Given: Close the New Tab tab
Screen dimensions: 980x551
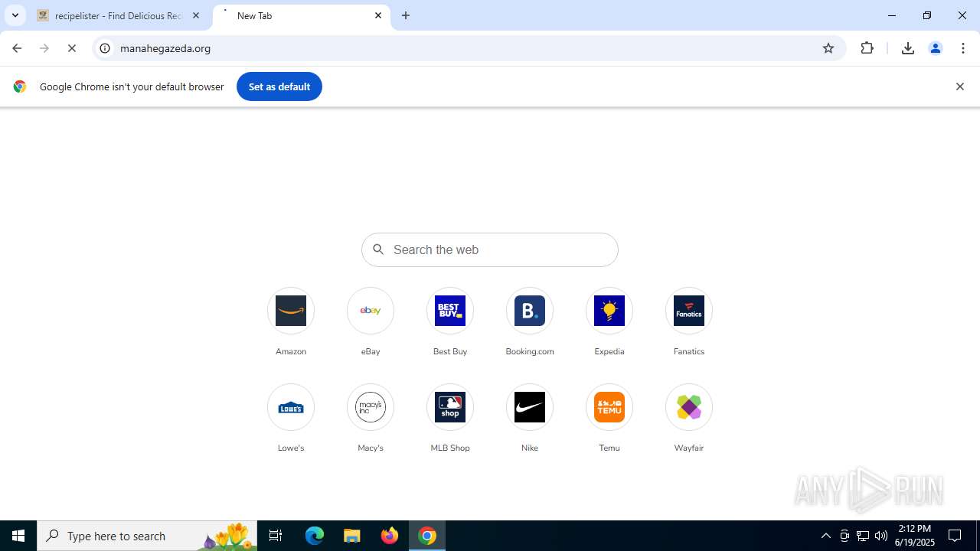Looking at the screenshot, I should tap(378, 15).
